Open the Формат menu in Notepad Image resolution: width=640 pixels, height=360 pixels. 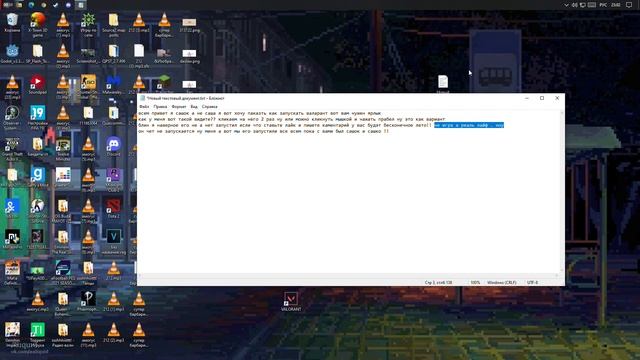179,107
